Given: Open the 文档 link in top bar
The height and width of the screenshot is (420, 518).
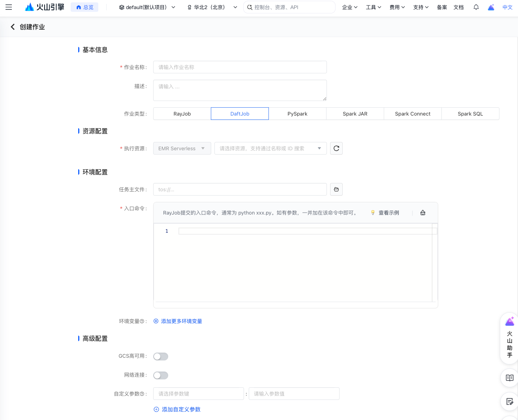Looking at the screenshot, I should (458, 7).
